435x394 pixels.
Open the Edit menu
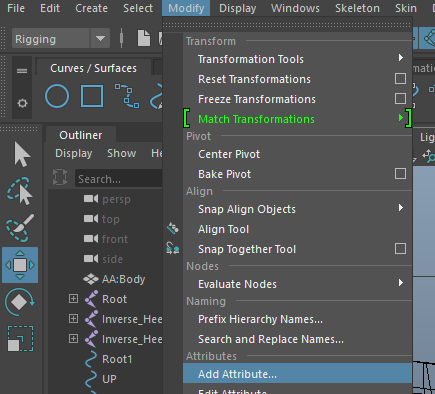click(50, 8)
